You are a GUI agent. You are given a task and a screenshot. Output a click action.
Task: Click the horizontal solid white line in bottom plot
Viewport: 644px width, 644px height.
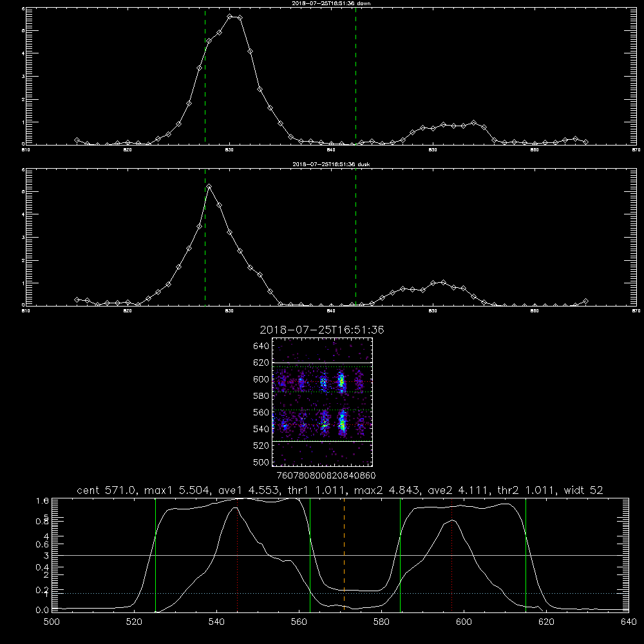[340, 555]
